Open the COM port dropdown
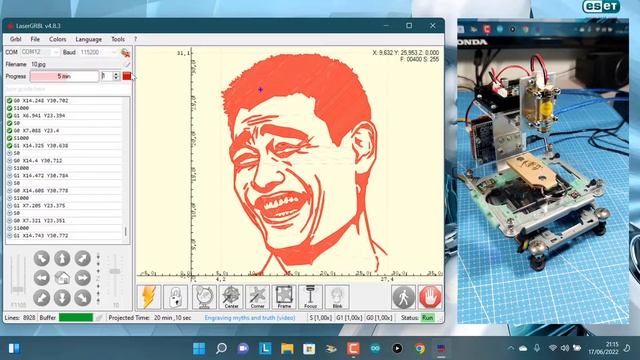Screen dimensions: 640x360 tap(40, 52)
